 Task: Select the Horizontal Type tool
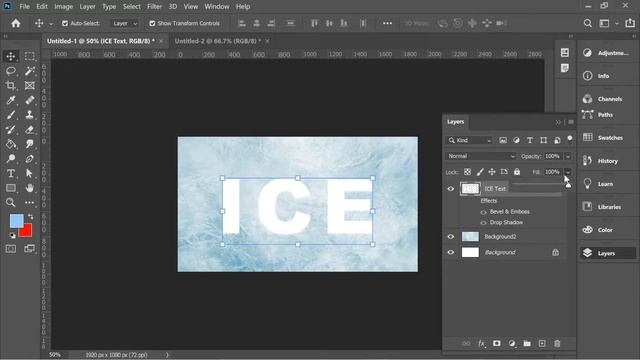tap(11, 173)
